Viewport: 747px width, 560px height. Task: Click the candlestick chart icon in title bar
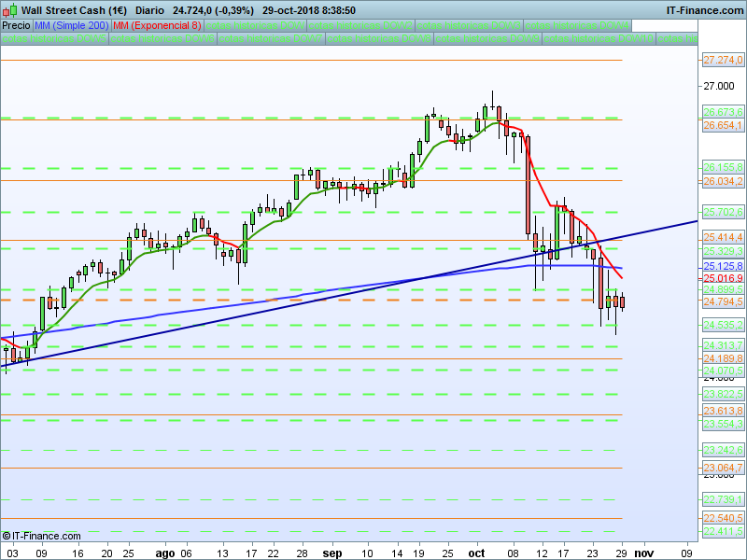[x=9, y=9]
